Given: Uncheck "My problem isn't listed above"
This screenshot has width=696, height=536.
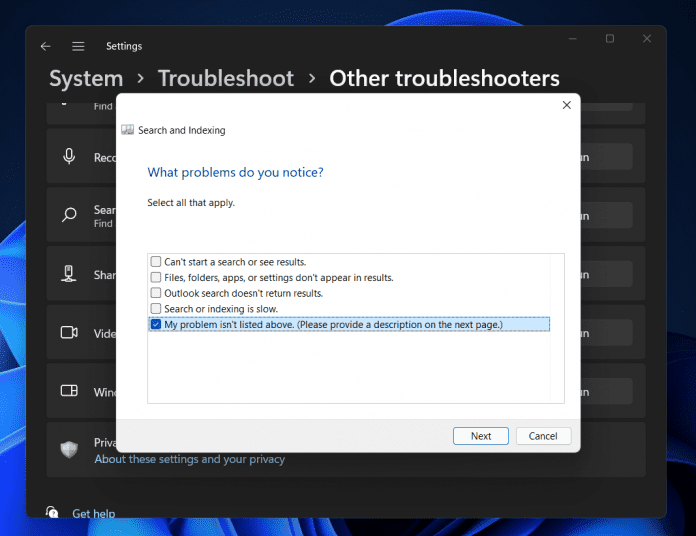Looking at the screenshot, I should (x=156, y=324).
